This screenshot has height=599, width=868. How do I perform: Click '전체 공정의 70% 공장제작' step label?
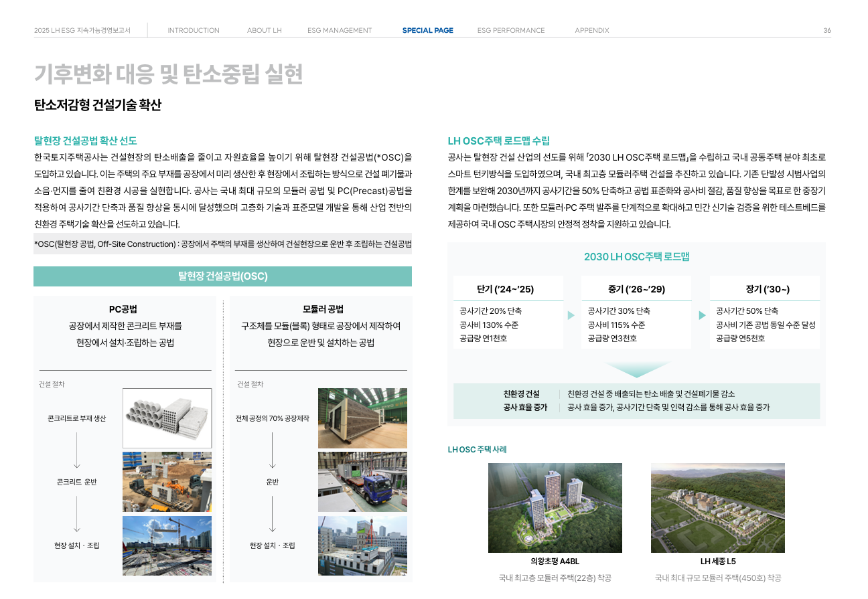[x=273, y=418]
